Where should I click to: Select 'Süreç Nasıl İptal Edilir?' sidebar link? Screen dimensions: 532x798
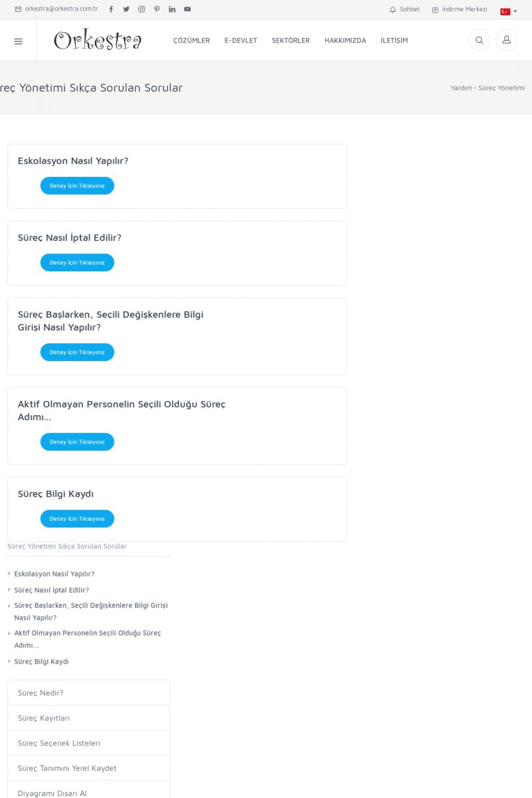pos(51,590)
